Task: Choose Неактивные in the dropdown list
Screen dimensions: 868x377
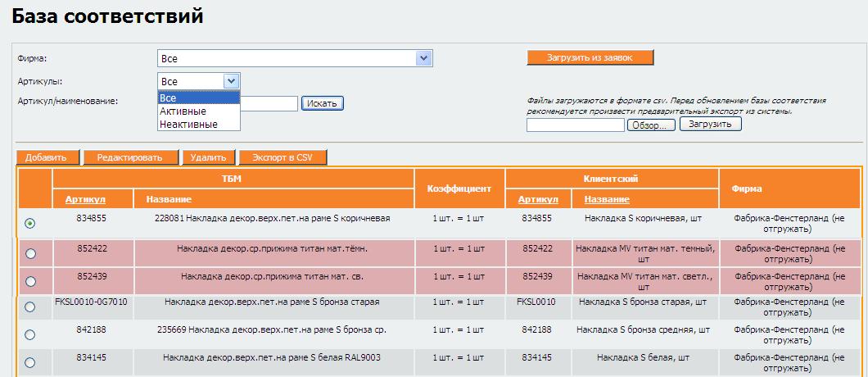Action: 189,125
